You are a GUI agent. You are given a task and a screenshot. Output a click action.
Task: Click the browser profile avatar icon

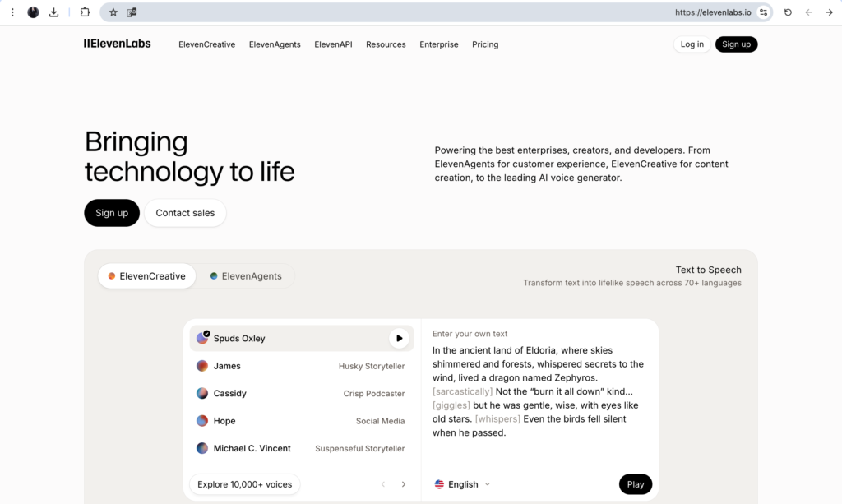tap(33, 12)
